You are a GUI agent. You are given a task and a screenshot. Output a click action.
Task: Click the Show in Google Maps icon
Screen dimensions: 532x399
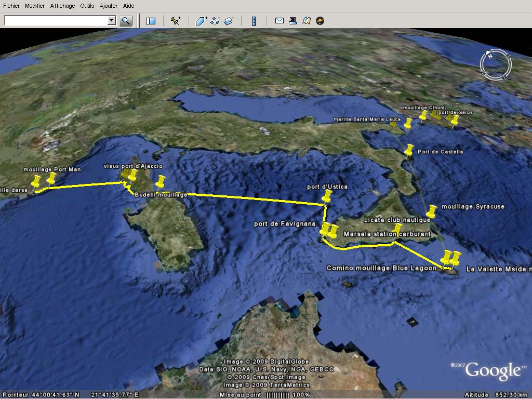point(307,21)
